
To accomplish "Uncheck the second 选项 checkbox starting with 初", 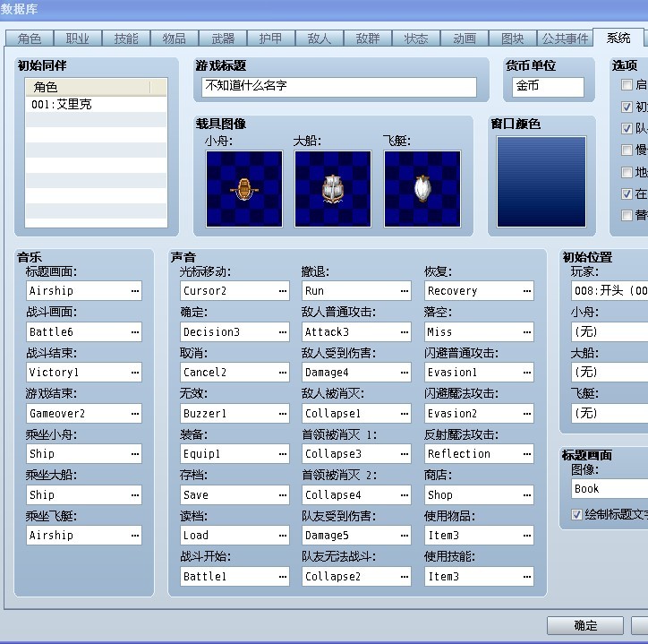I will pyautogui.click(x=627, y=107).
